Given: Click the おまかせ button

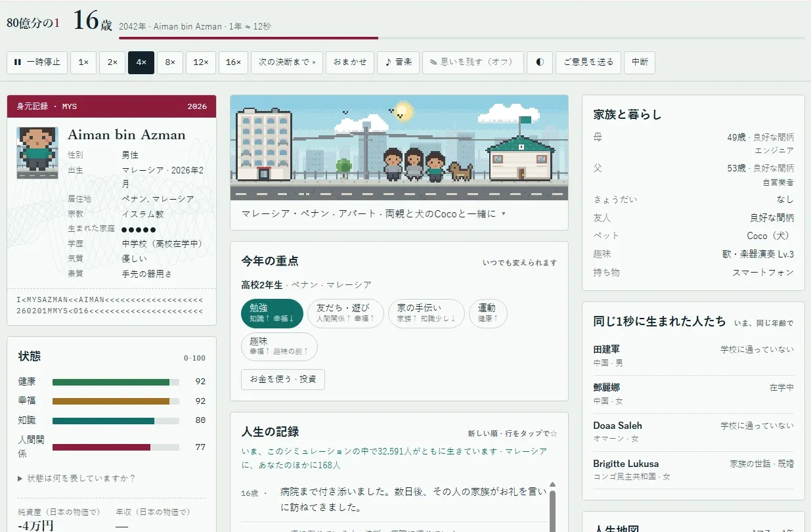Looking at the screenshot, I should pos(350,62).
